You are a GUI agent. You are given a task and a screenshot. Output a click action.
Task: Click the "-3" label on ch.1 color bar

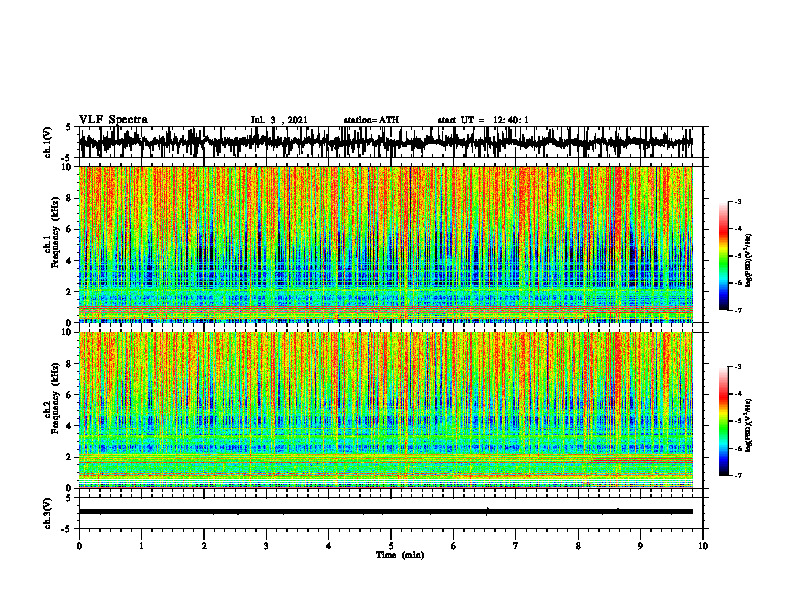(x=737, y=201)
